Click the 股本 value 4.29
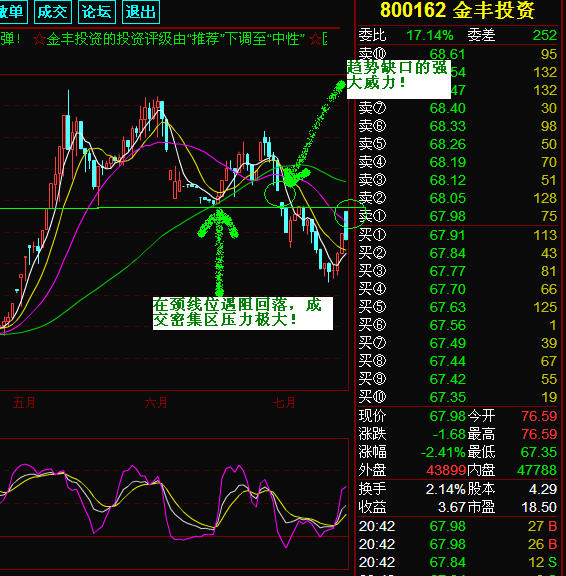Screen dimensions: 566x576 (543, 489)
